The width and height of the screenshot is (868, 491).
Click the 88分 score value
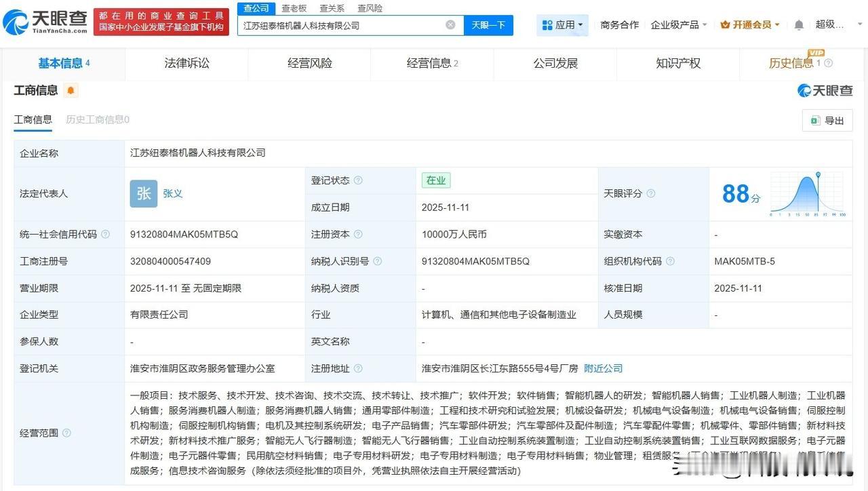click(741, 194)
